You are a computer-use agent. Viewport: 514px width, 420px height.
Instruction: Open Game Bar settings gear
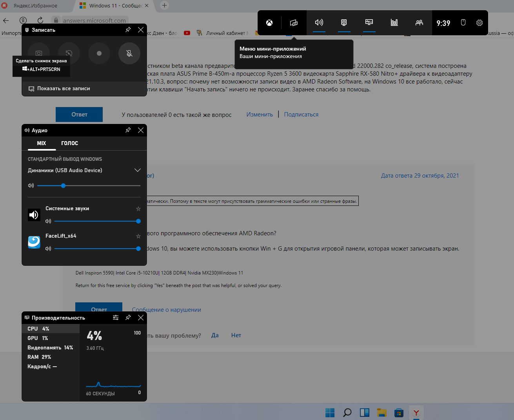click(x=479, y=23)
